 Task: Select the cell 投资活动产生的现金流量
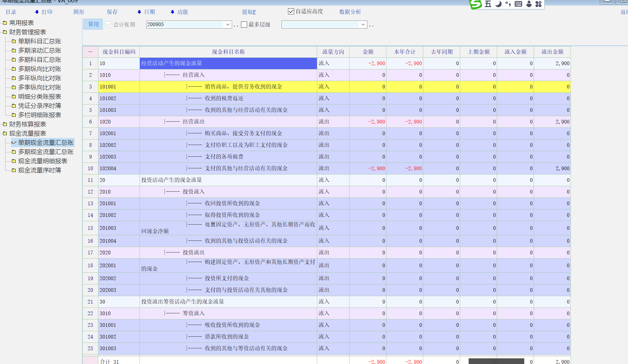click(228, 180)
